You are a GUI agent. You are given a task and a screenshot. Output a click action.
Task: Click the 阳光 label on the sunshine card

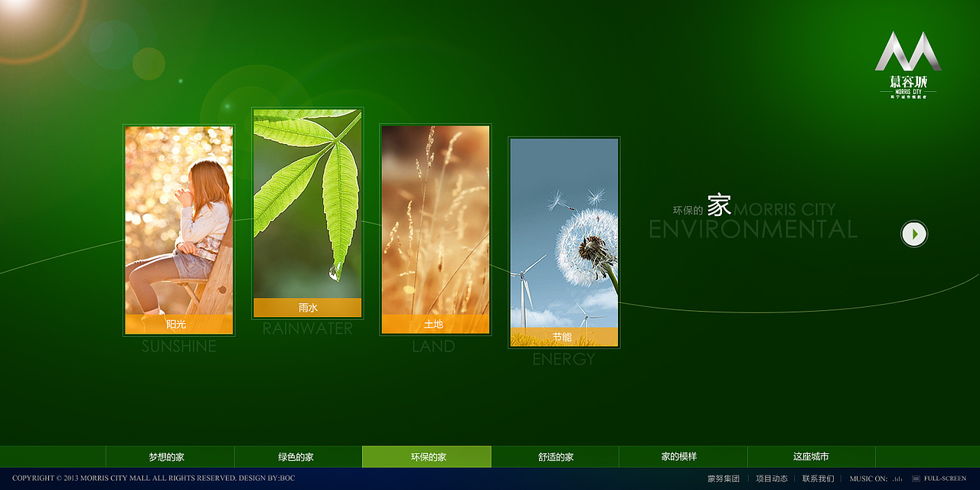(x=178, y=324)
